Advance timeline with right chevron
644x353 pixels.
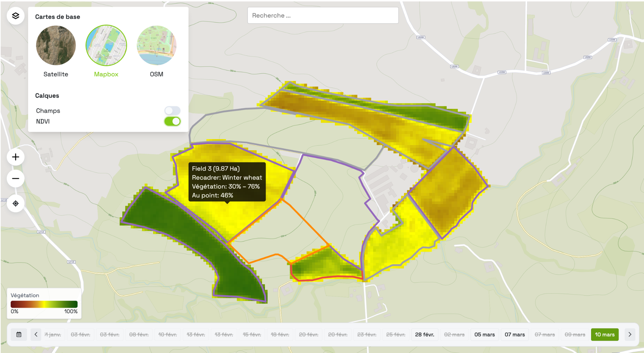[630, 334]
